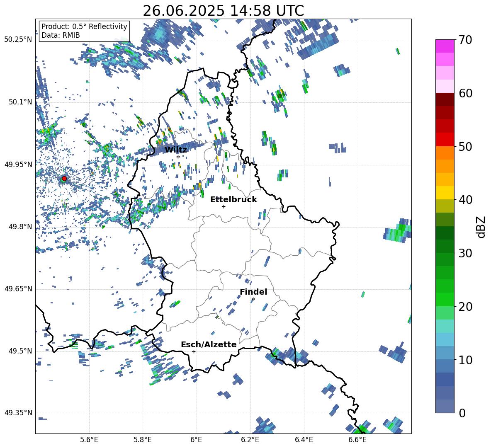Click the cross marker below Findel
Viewport: 491px width, 448px height.
pos(253,299)
